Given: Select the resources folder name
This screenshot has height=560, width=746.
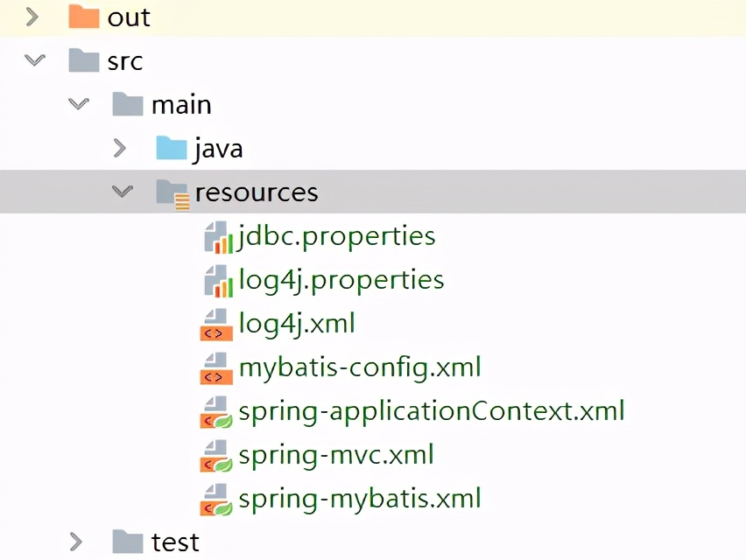Looking at the screenshot, I should (x=257, y=192).
